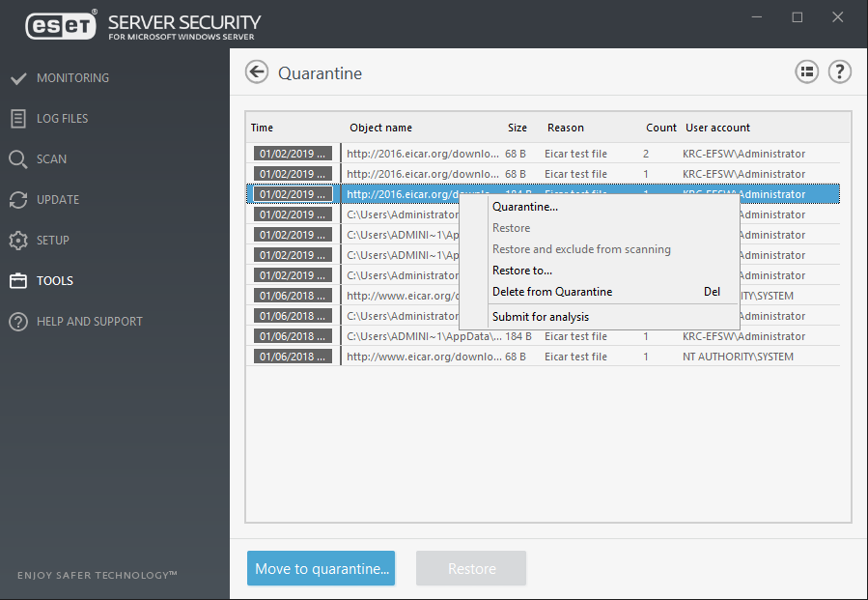Sort by the Count column header
Image resolution: width=868 pixels, height=600 pixels.
tap(661, 128)
